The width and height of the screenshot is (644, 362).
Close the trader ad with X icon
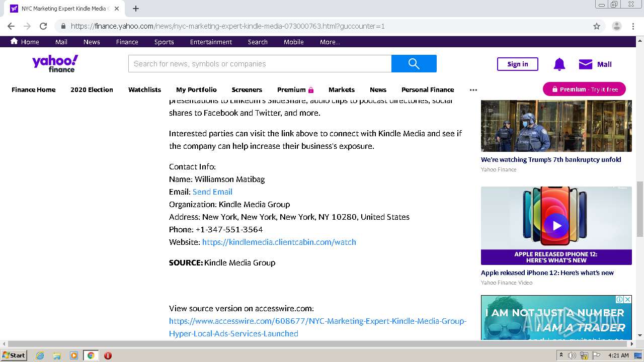[x=627, y=299]
